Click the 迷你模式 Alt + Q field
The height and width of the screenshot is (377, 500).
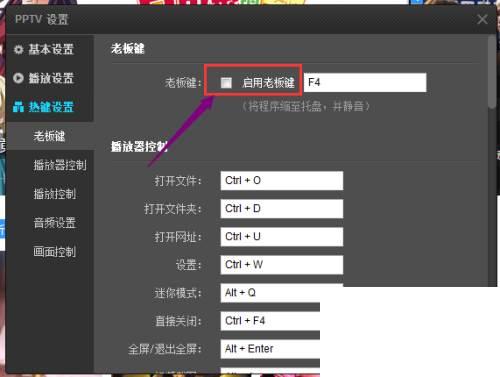coord(270,293)
